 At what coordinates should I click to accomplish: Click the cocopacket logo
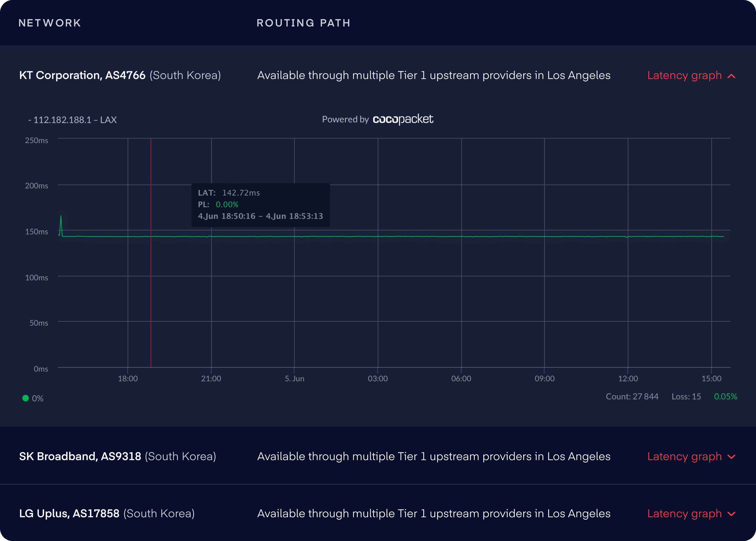tap(403, 119)
